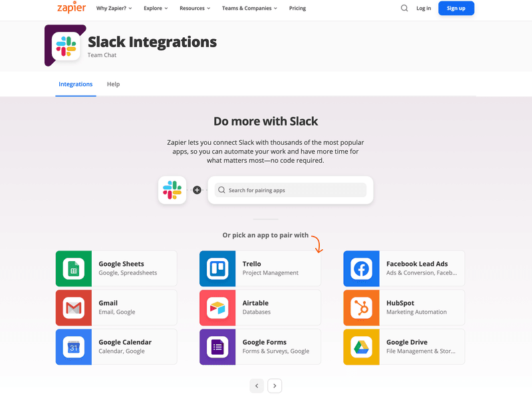Expand the Teams & Companies dropdown
Image resolution: width=532 pixels, height=402 pixels.
pos(249,8)
